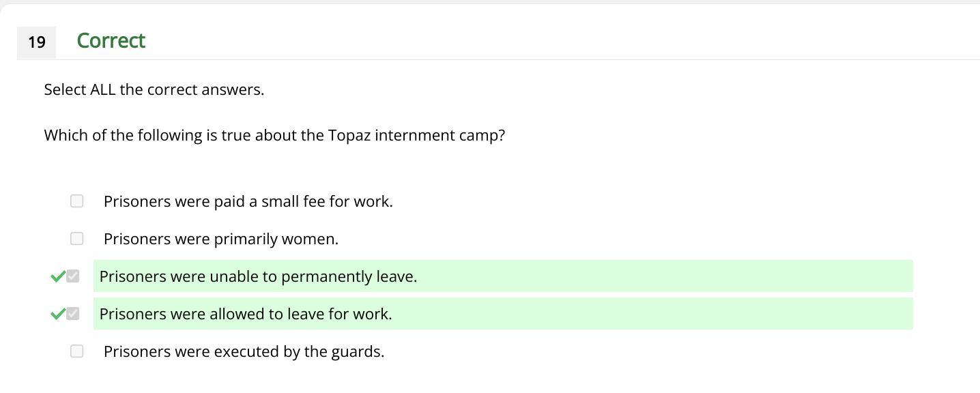Image resolution: width=980 pixels, height=393 pixels.
Task: Uncheck the 'allowed to leave for work' checkbox
Action: point(73,314)
